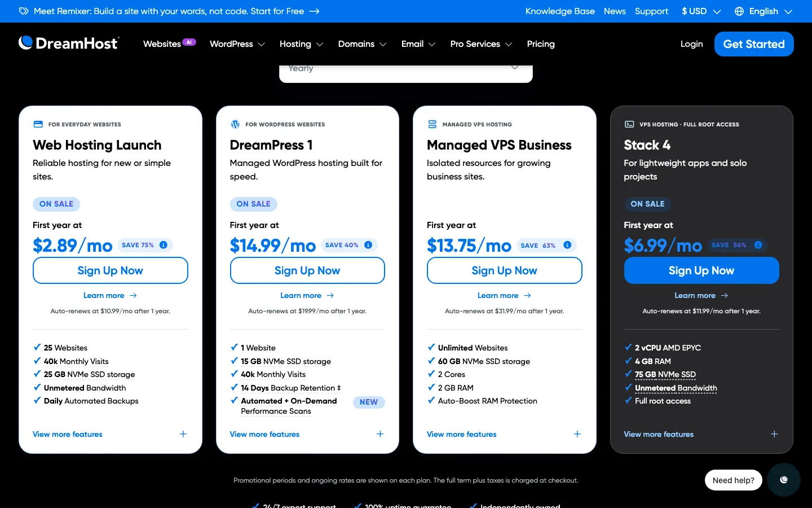Click Learn more under Stack 4

click(701, 295)
